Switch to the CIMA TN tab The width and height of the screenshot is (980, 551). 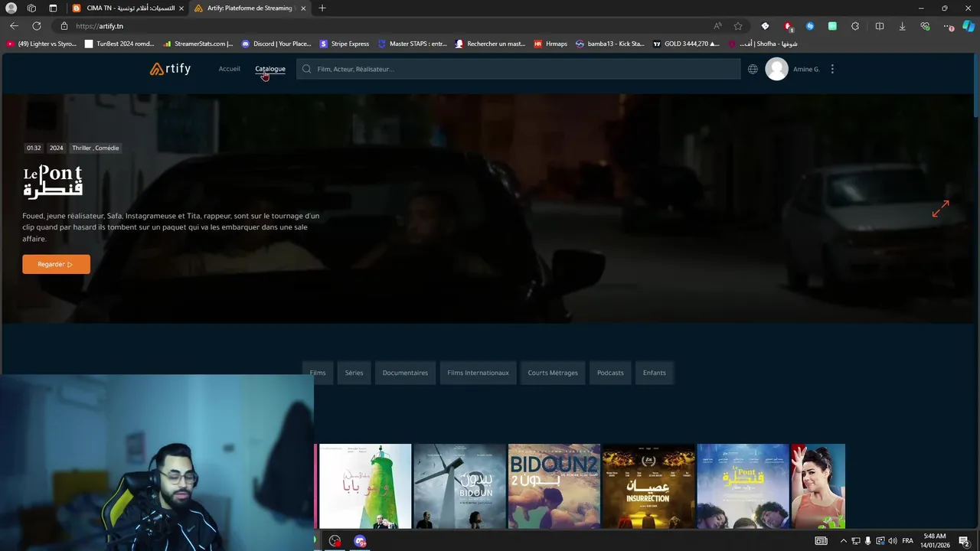pyautogui.click(x=126, y=8)
